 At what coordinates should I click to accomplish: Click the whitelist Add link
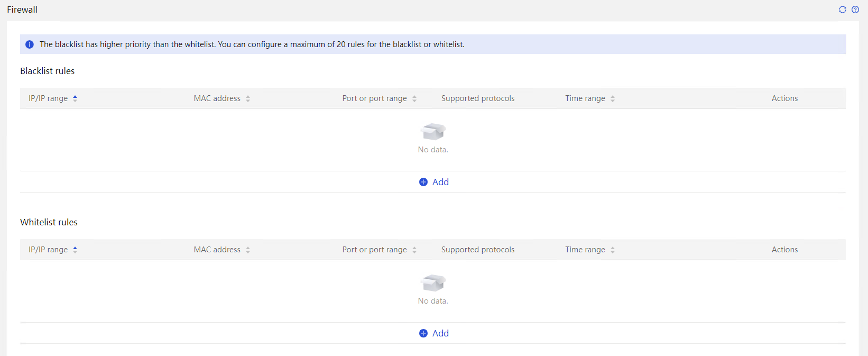tap(440, 333)
